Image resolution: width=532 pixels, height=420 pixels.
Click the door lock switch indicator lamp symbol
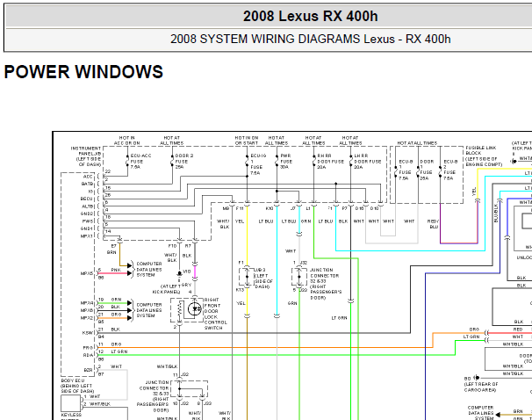tap(195, 309)
